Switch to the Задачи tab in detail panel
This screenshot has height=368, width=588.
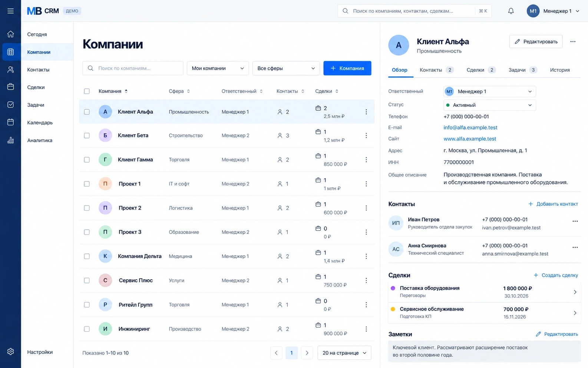coord(523,70)
